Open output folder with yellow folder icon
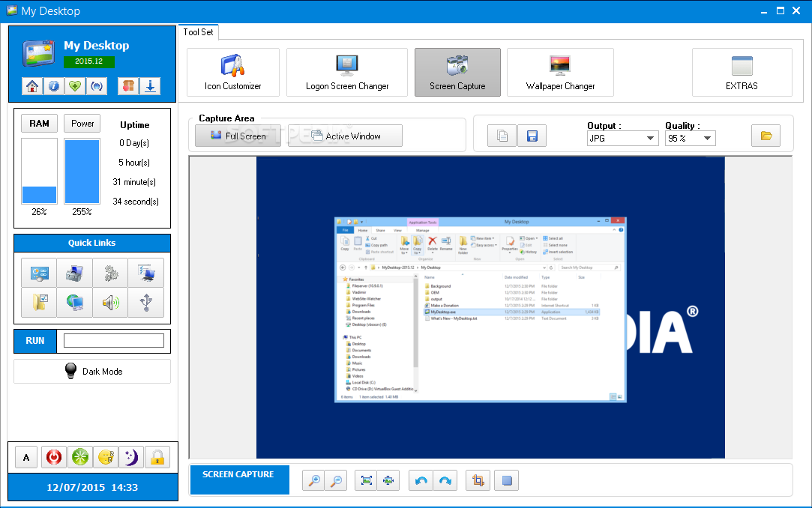812x508 pixels. 766,136
